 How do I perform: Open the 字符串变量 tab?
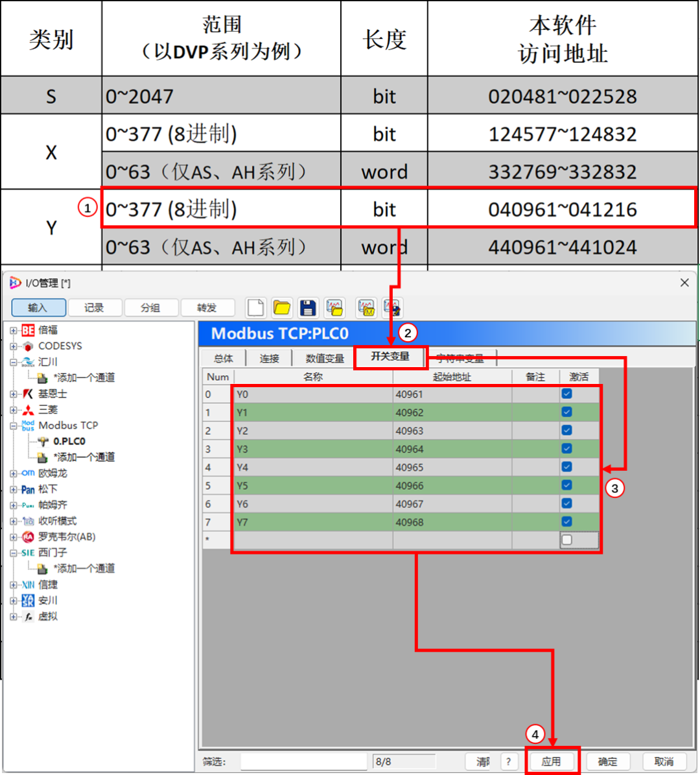click(x=460, y=359)
